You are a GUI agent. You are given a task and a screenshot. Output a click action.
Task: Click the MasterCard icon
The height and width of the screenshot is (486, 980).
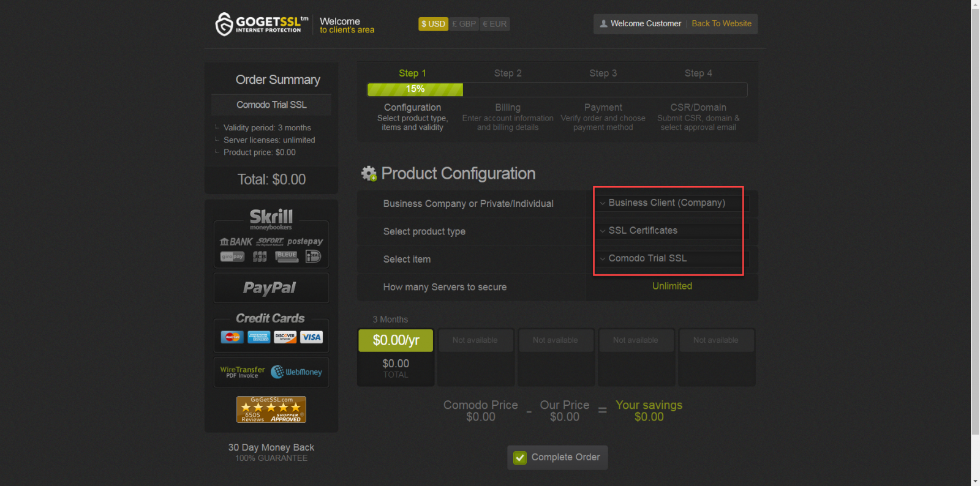[x=232, y=337]
